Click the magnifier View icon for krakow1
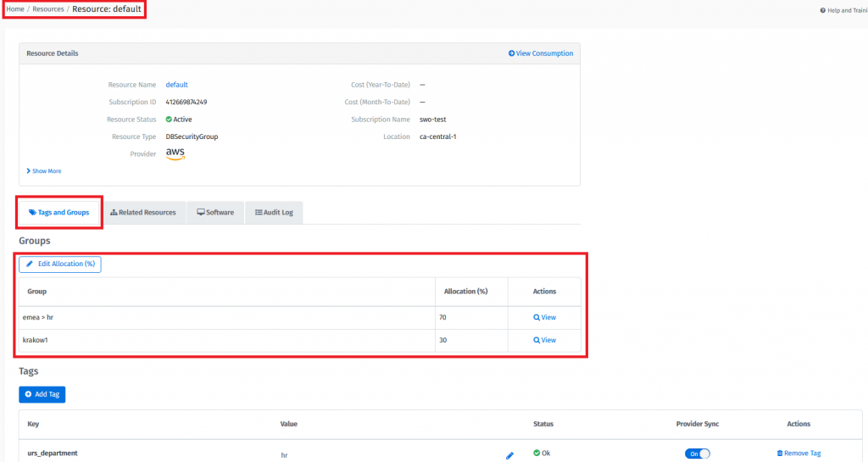The width and height of the screenshot is (868, 462). (537, 340)
